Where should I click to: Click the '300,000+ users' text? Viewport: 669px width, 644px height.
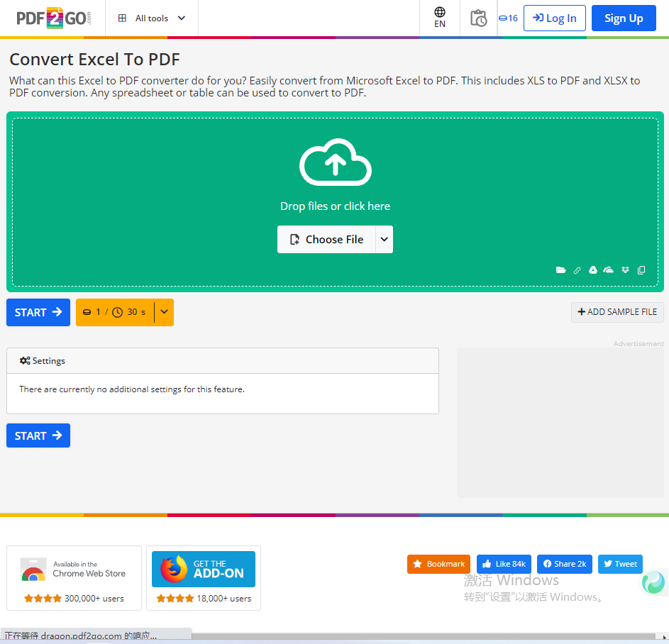94,599
